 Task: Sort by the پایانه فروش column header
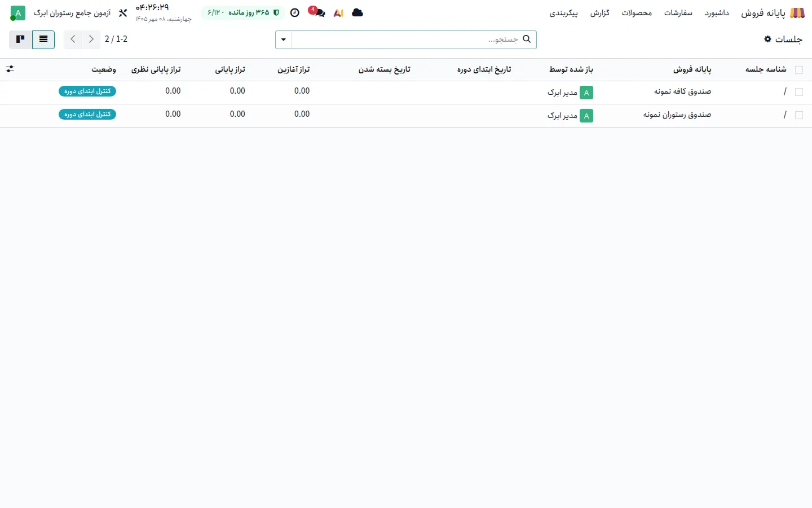pos(692,69)
